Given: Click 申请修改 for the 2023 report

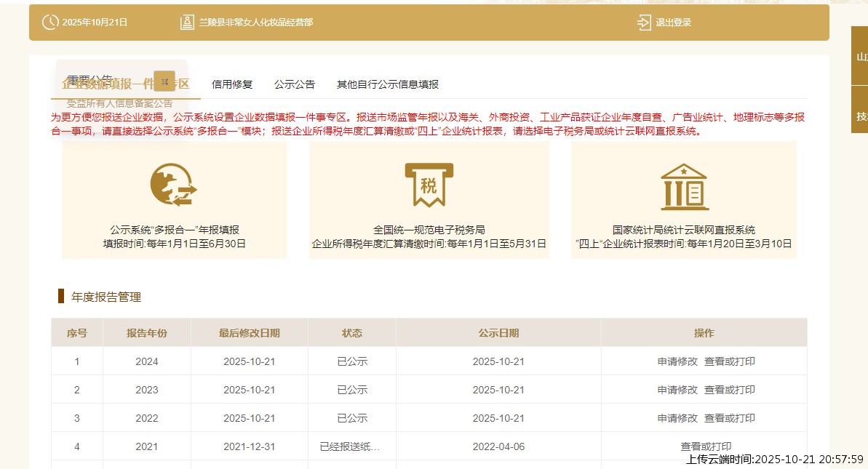Looking at the screenshot, I should (x=677, y=390).
